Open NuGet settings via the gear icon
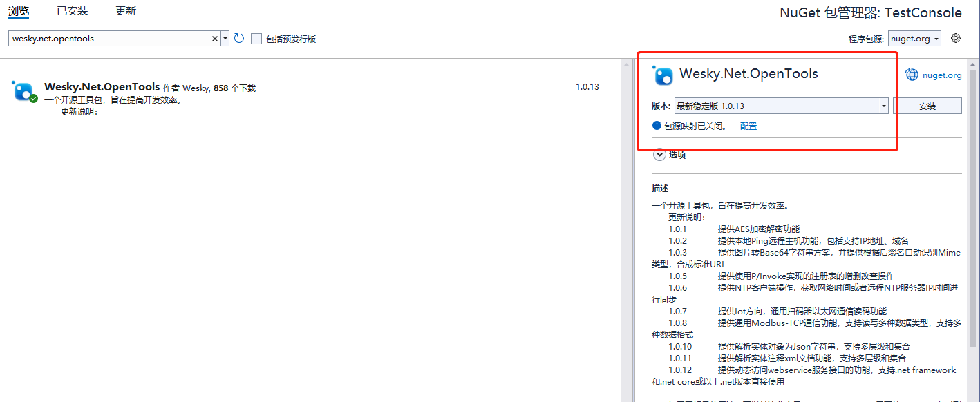Viewport: 980px width, 402px height. click(956, 38)
